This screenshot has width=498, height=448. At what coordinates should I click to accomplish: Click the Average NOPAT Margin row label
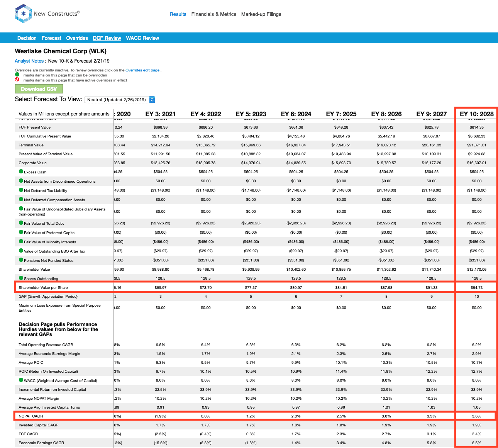[x=39, y=399]
